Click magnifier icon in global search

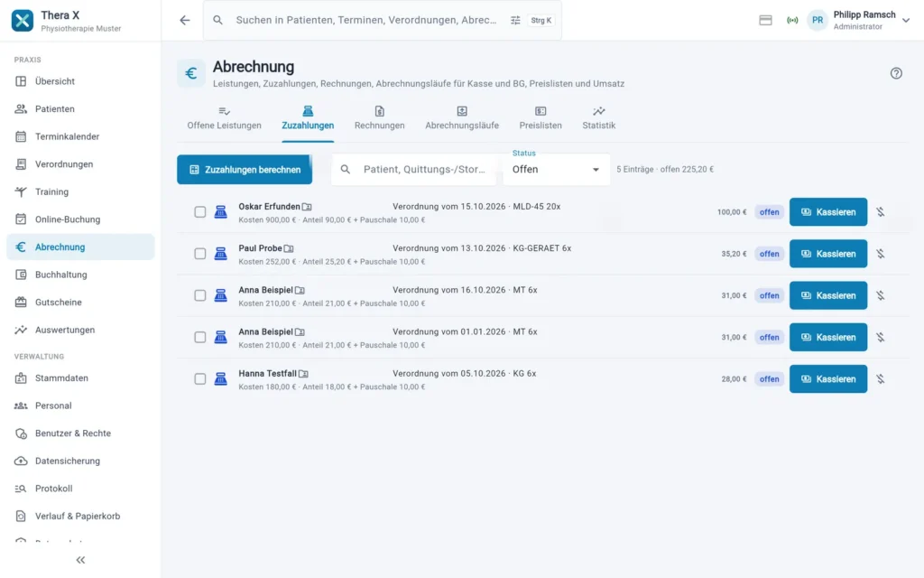[218, 20]
